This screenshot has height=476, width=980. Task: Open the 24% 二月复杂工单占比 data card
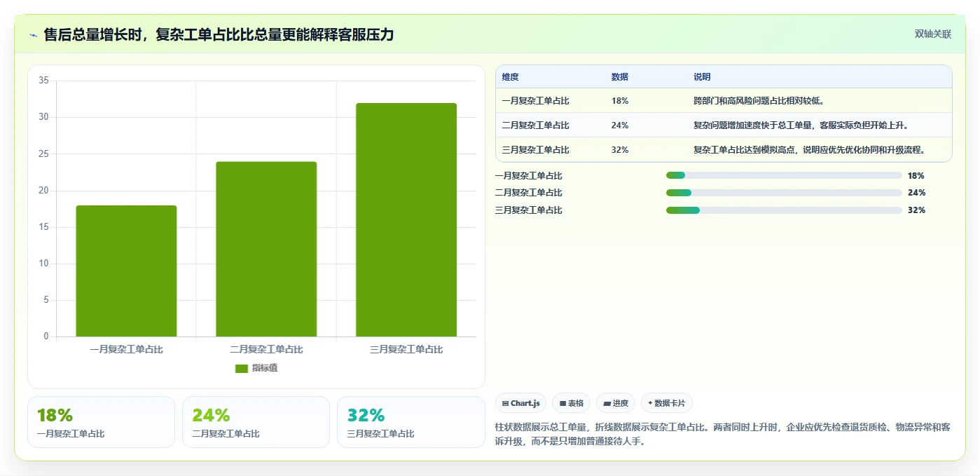point(256,422)
